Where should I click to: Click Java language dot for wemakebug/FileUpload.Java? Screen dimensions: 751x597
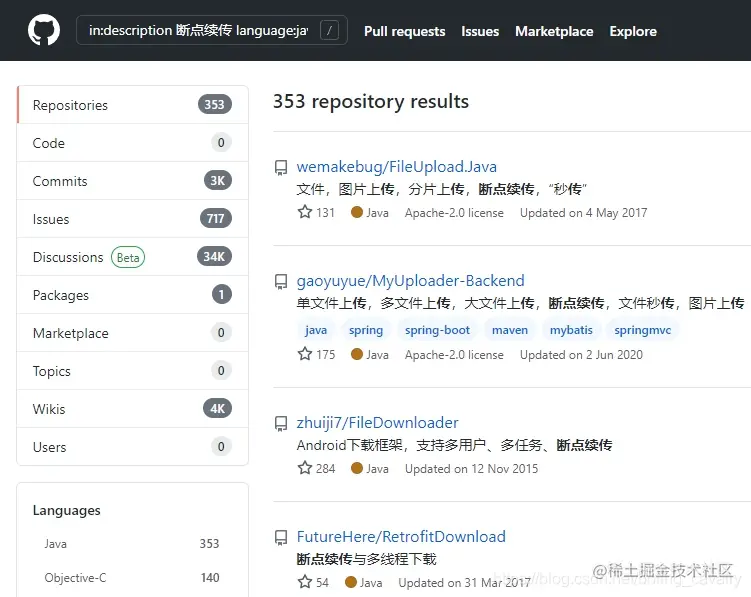[x=356, y=212]
